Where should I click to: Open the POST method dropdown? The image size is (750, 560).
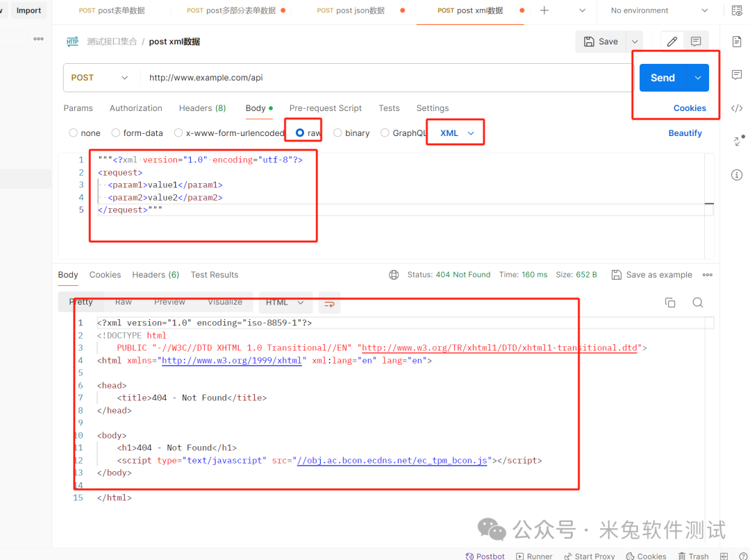click(x=99, y=78)
